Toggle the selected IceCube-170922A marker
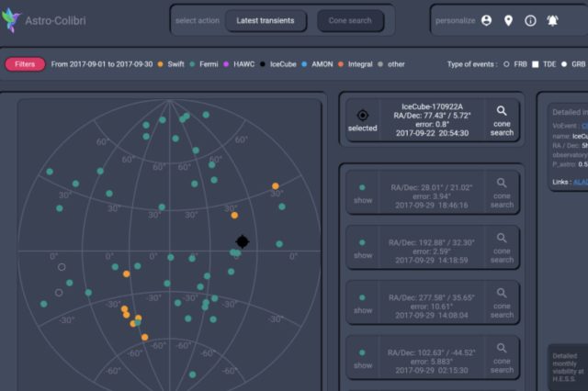Image resolution: width=588 pixels, height=391 pixels. [362, 120]
